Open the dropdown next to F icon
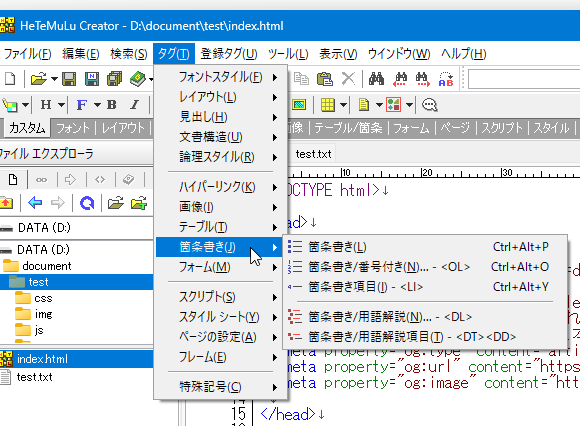Image resolution: width=580 pixels, height=426 pixels. pos(97,105)
